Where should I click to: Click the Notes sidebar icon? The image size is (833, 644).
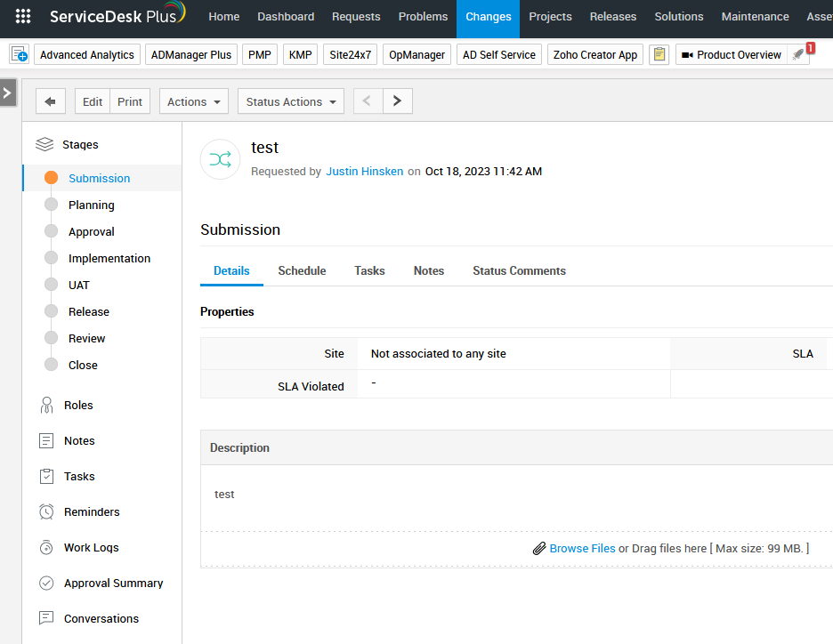[x=46, y=440]
